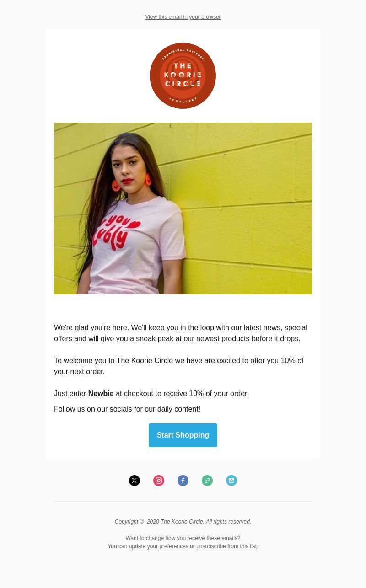The image size is (366, 588).
Task: Click The Koorie Circle round logo
Action: point(183,76)
